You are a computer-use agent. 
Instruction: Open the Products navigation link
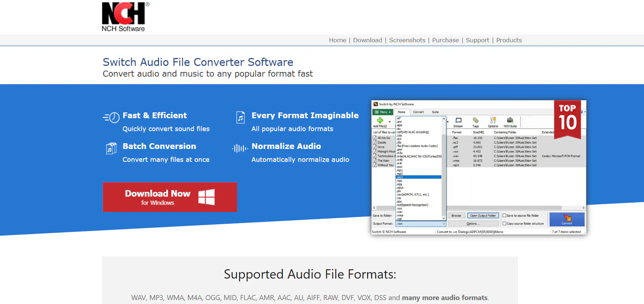[509, 40]
